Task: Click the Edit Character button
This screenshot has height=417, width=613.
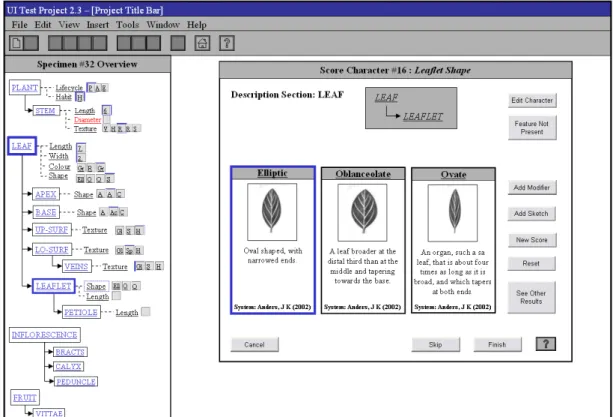Action: [532, 100]
